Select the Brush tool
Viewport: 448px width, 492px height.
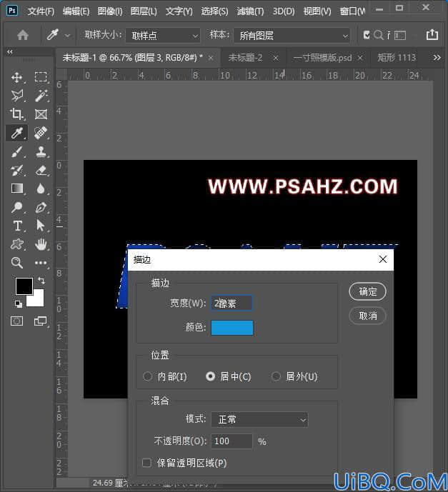point(16,151)
